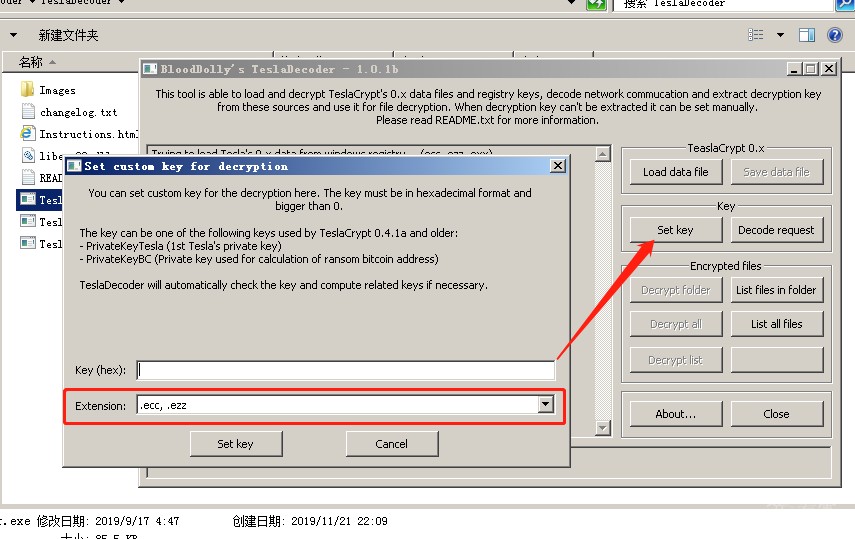Click the 新建文件夹 toolbar button
Viewport: 855px width, 539px height.
point(68,35)
